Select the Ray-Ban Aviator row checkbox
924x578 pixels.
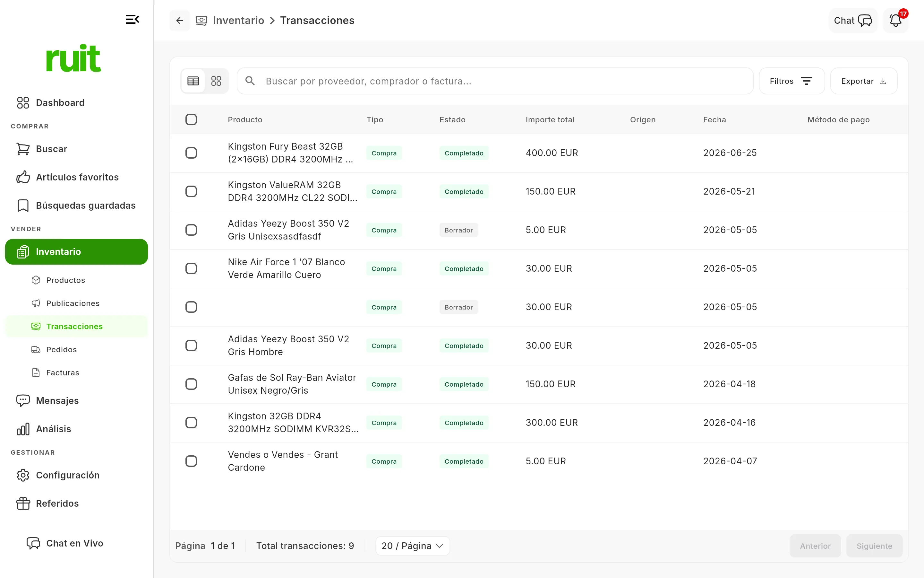(x=191, y=384)
